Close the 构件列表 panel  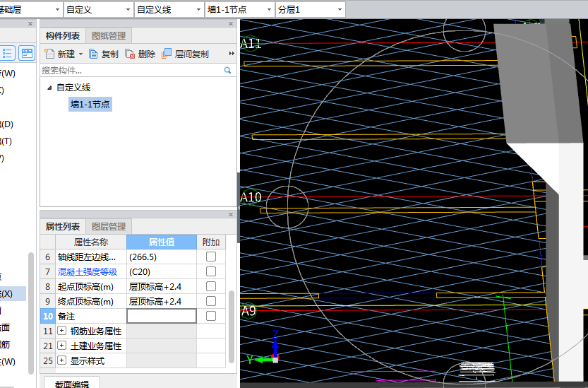(231, 23)
